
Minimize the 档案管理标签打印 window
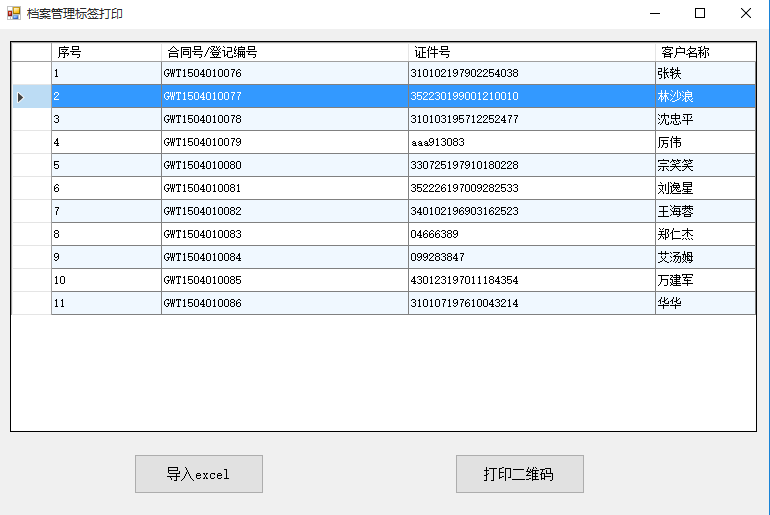(x=655, y=13)
